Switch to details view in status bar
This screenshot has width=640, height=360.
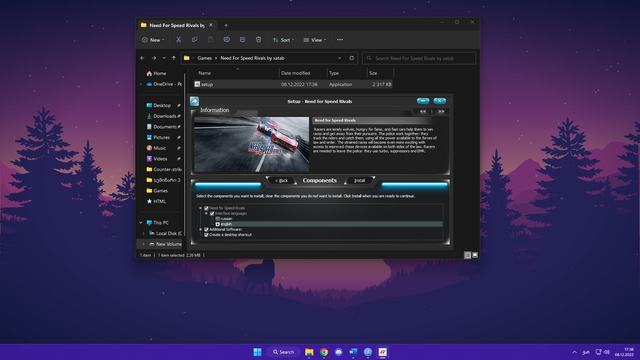point(467,255)
